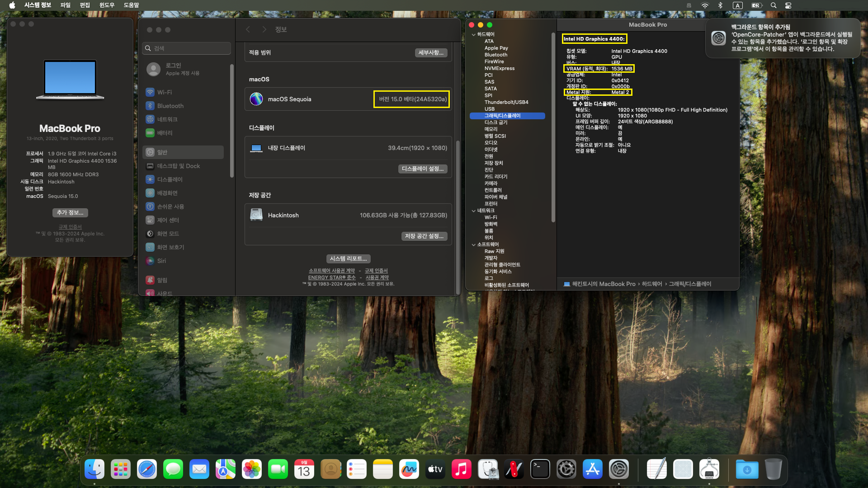Select 디스플레이 in System Settings sidebar

(x=183, y=179)
